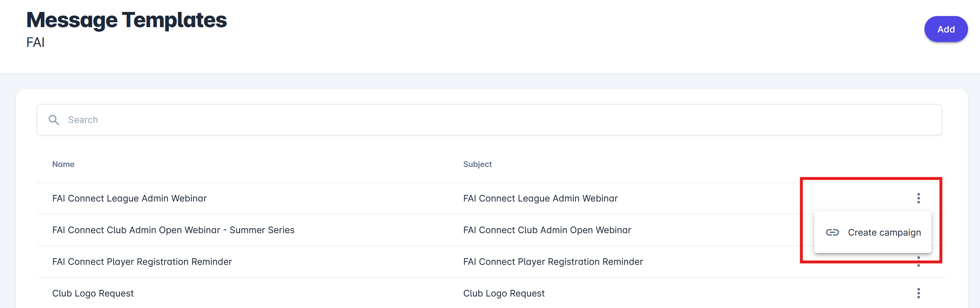This screenshot has width=980, height=308.
Task: Click the link icon beside Create campaign
Action: [832, 232]
